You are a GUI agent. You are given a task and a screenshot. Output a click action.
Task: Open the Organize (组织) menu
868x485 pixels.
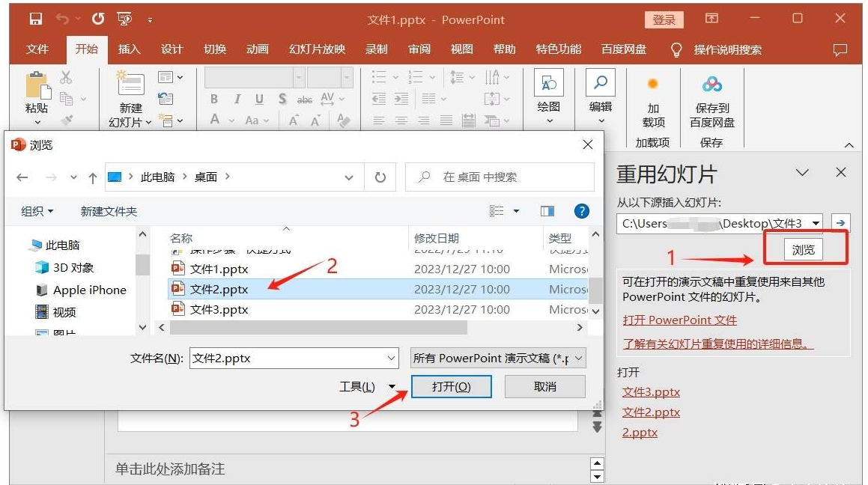(37, 211)
